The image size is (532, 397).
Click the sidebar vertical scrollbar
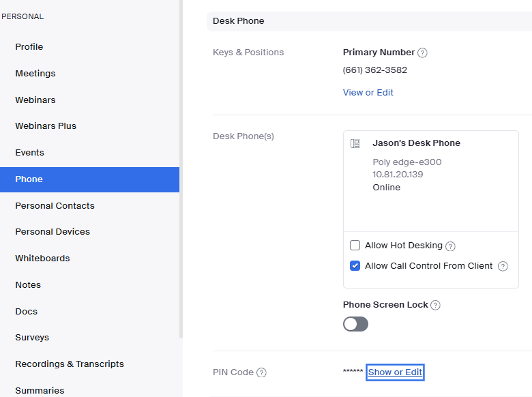click(x=181, y=171)
